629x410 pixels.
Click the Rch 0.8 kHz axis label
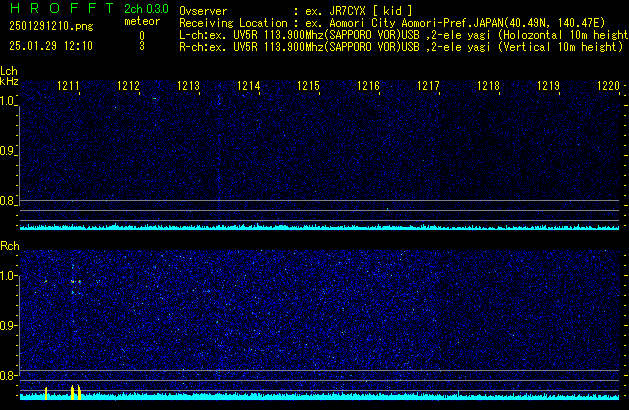(x=7, y=375)
